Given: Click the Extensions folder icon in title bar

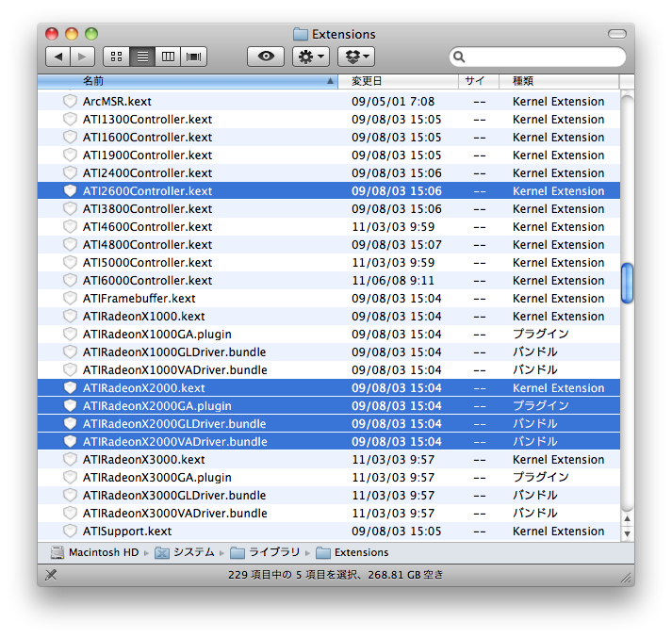Looking at the screenshot, I should [x=301, y=34].
